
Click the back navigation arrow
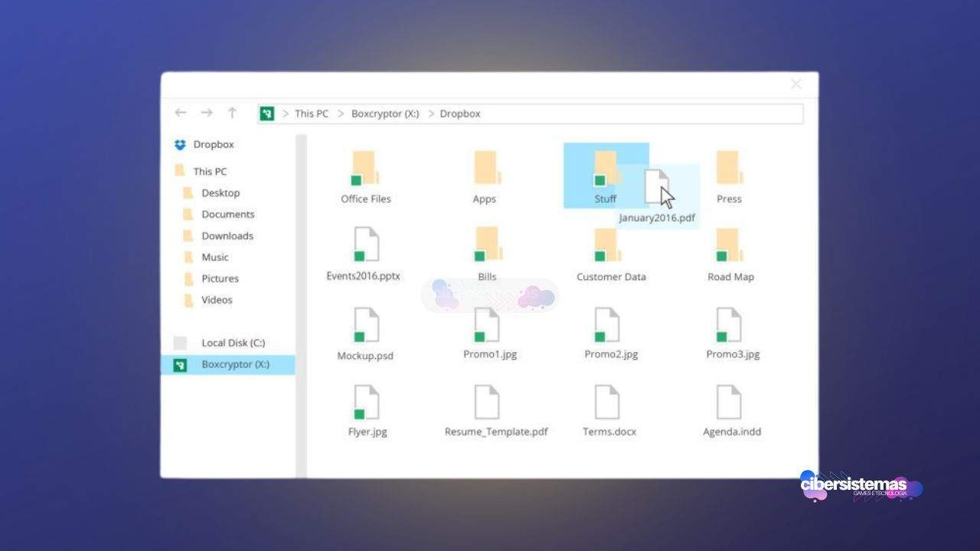(181, 112)
